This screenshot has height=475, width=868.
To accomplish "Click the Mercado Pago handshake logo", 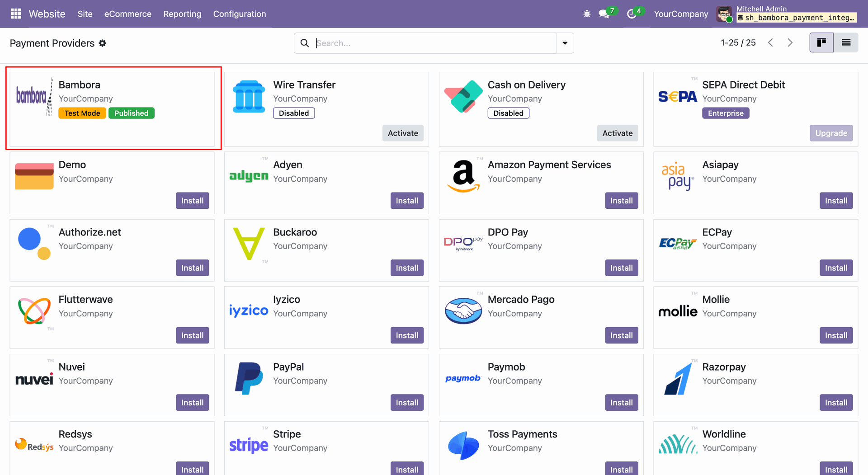I will click(463, 311).
